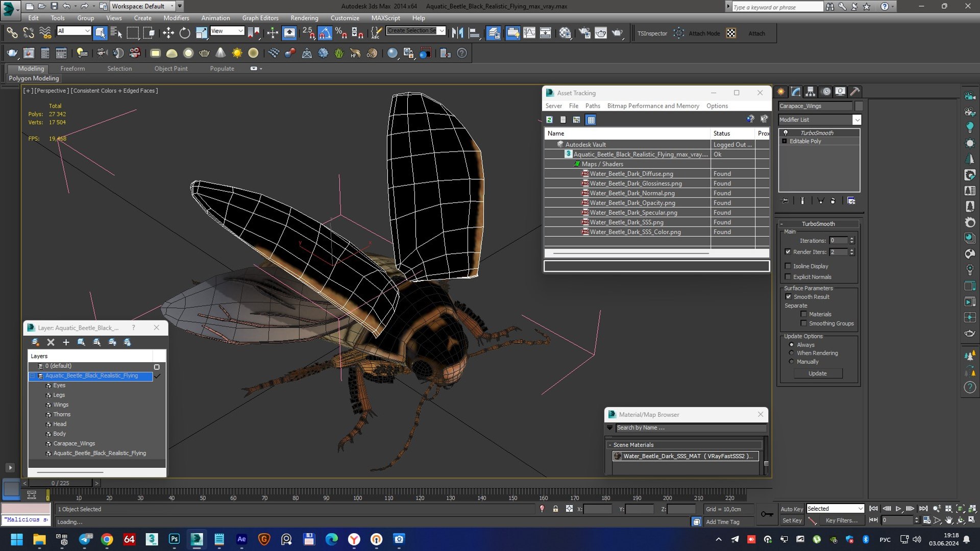Delete layer X icon in Layer panel

click(51, 342)
